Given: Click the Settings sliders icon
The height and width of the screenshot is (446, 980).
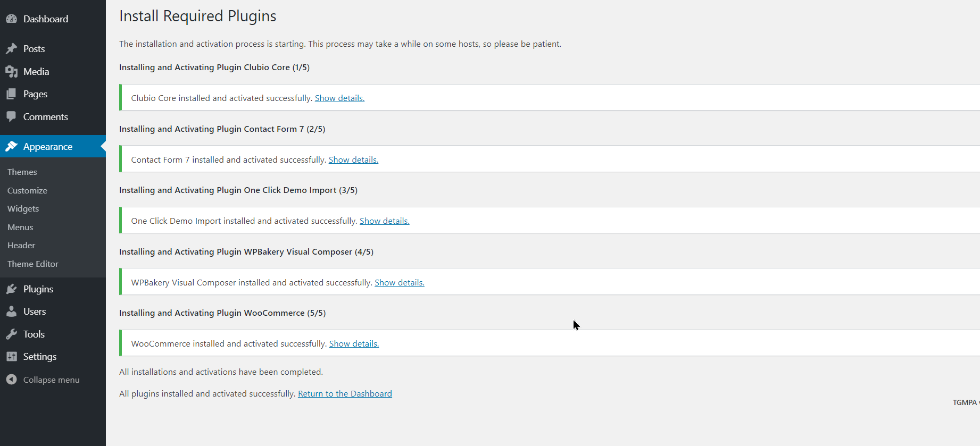Looking at the screenshot, I should point(11,357).
